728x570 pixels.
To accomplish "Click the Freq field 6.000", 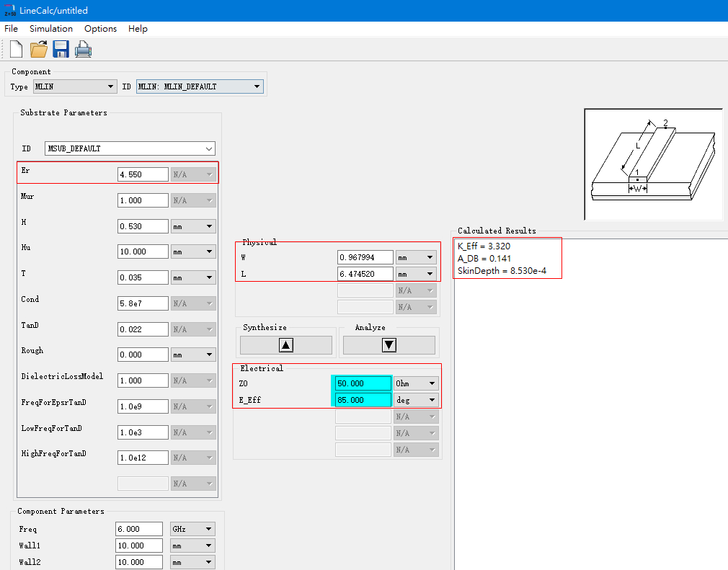I will [x=139, y=529].
